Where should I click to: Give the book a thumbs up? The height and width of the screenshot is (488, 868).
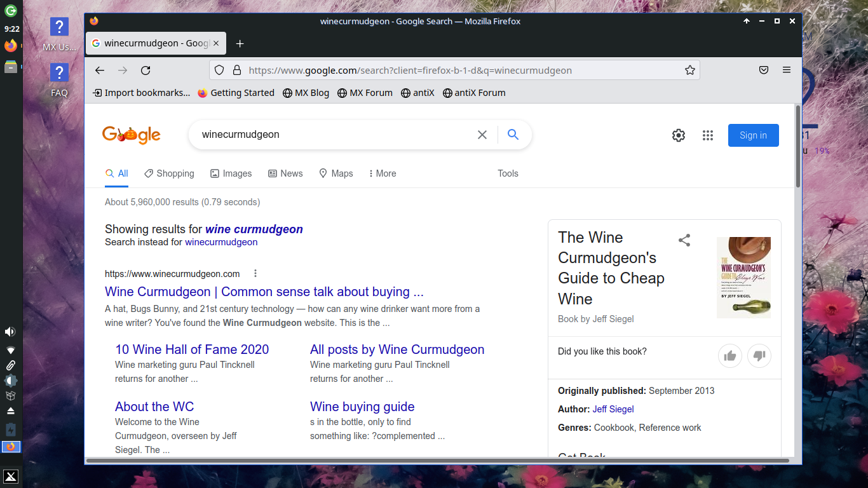(x=730, y=356)
